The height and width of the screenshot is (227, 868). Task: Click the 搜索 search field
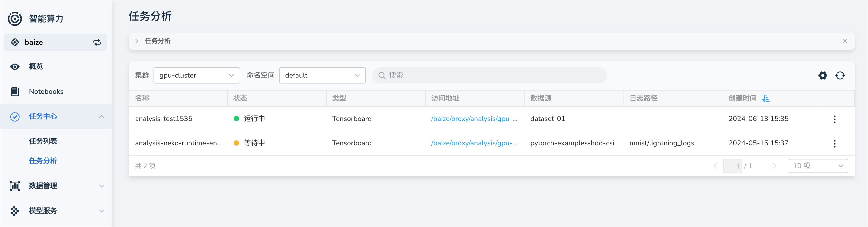click(489, 75)
